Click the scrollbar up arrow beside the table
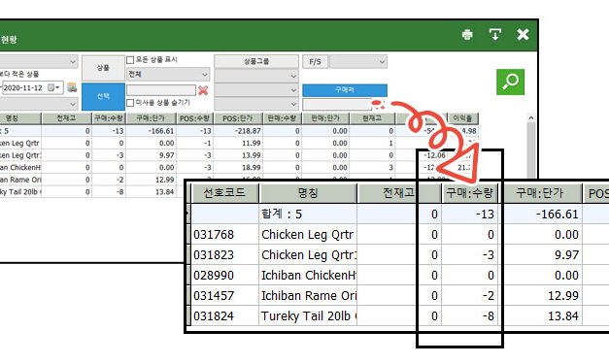 click(531, 117)
